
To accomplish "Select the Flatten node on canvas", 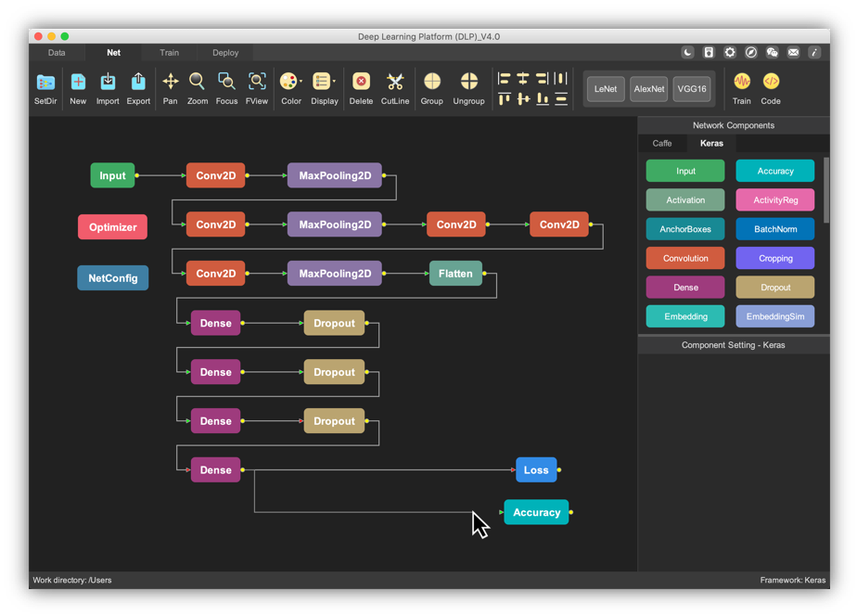I will point(455,274).
